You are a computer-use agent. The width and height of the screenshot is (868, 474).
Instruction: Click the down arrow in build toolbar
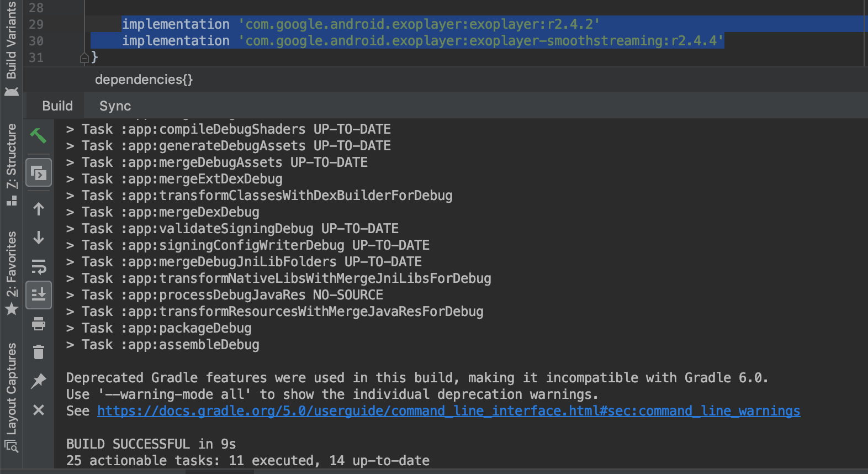tap(39, 238)
